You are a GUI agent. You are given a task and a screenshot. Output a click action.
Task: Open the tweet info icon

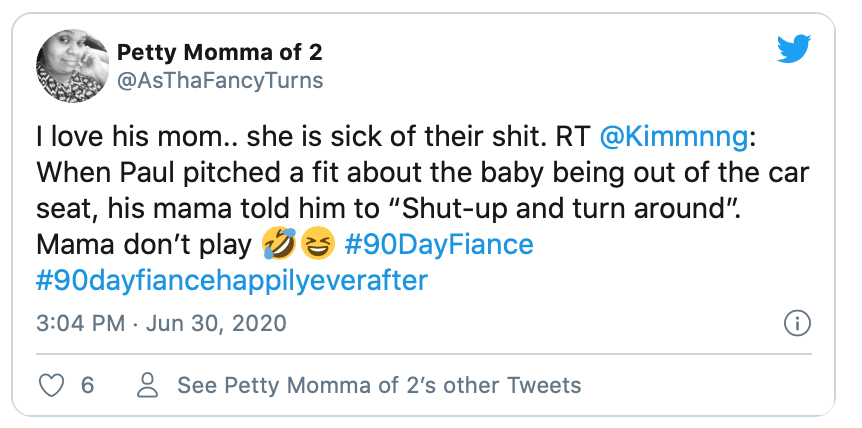(x=797, y=324)
